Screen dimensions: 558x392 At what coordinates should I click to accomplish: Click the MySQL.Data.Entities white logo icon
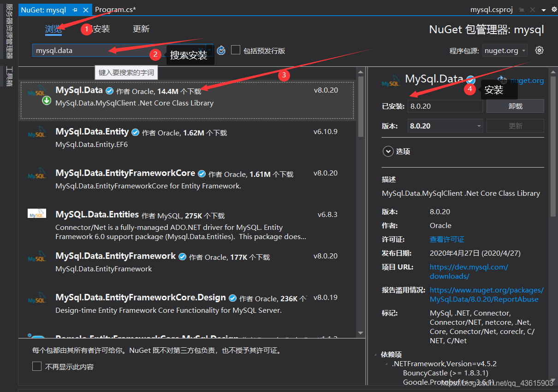tap(37, 213)
